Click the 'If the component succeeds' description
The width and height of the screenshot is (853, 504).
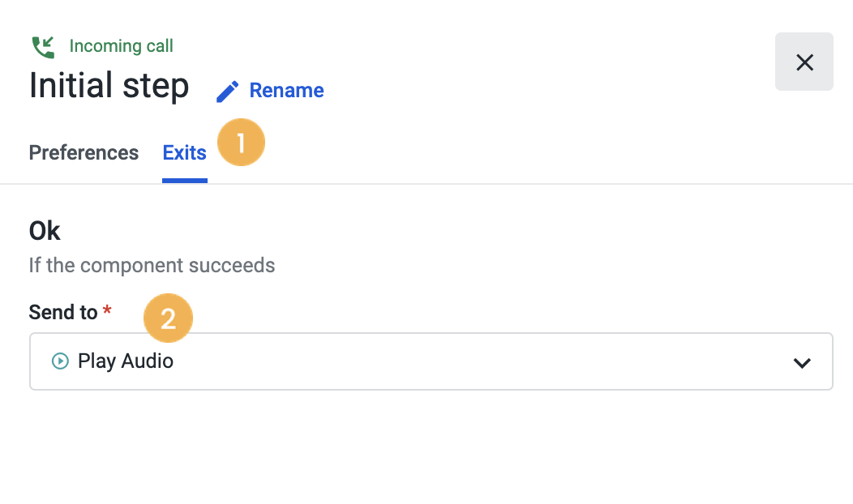point(152,265)
